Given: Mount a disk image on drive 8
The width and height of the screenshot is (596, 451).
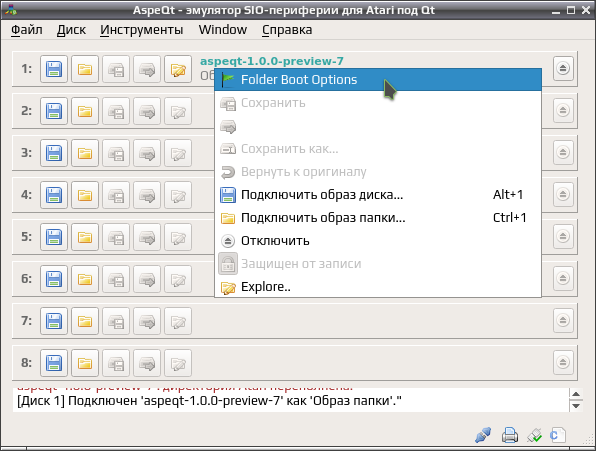Looking at the screenshot, I should (x=54, y=363).
